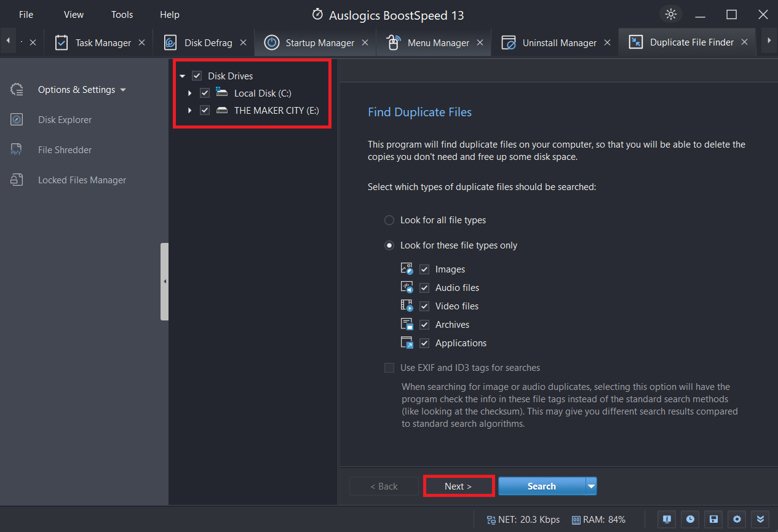Click the Startup Manager power icon
Screen dimensions: 778x532
click(x=271, y=42)
